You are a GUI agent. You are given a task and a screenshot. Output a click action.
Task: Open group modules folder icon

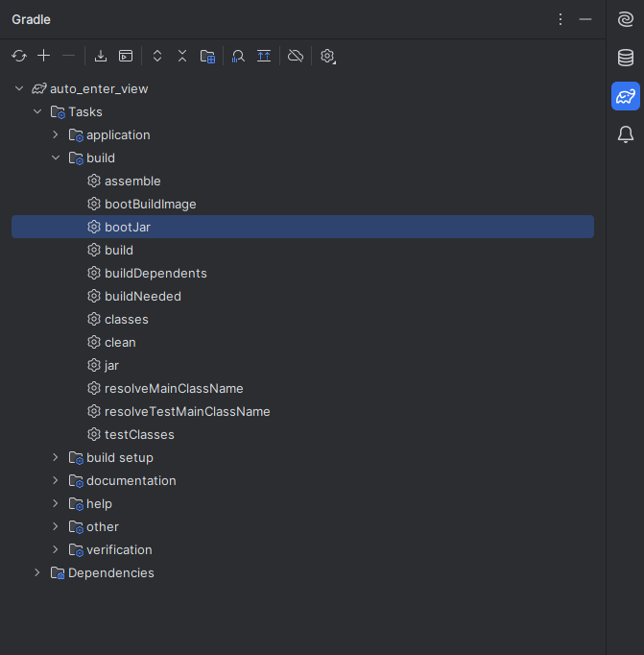[207, 56]
